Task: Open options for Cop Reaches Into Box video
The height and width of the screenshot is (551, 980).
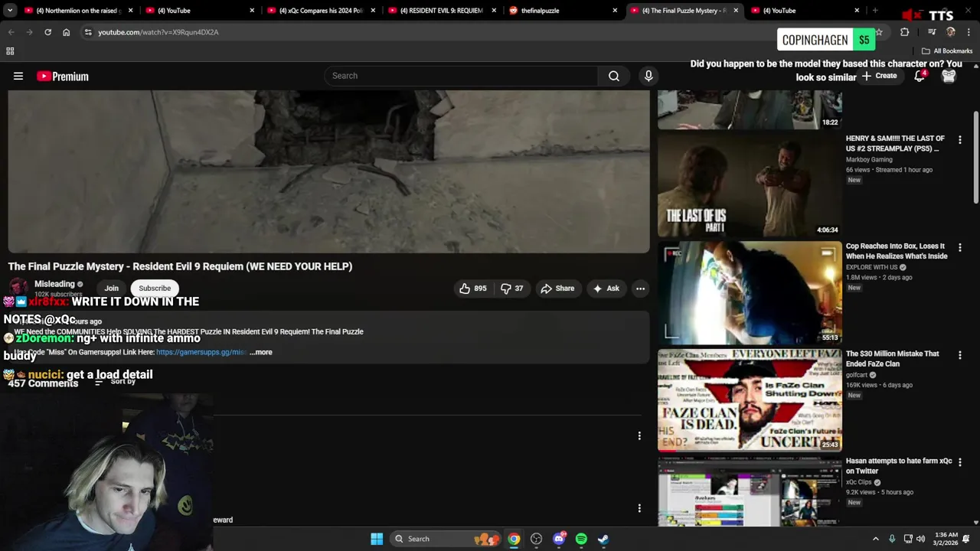Action: [959, 248]
